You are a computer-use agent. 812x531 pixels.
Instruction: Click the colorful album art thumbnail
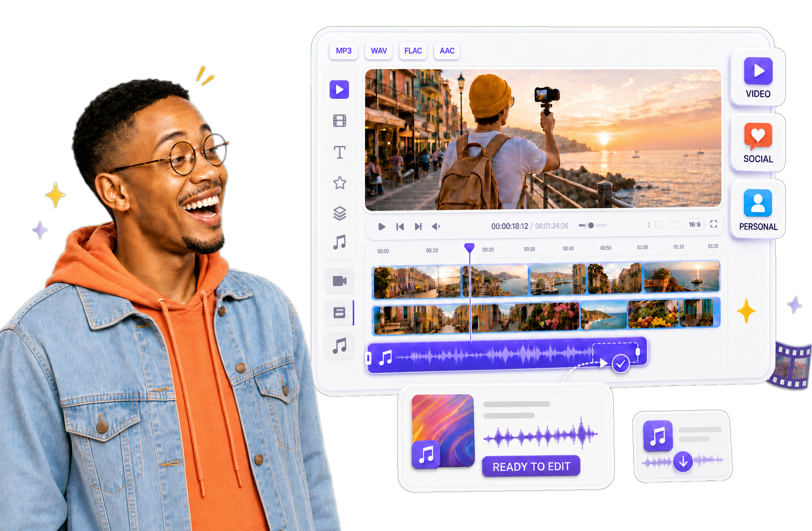[443, 430]
